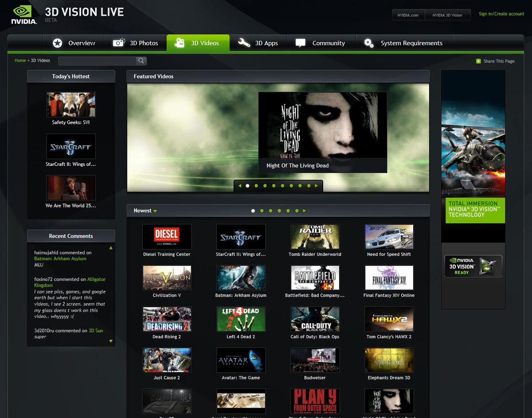Advance Newest list with right arrow
532x418 pixels.
305,211
